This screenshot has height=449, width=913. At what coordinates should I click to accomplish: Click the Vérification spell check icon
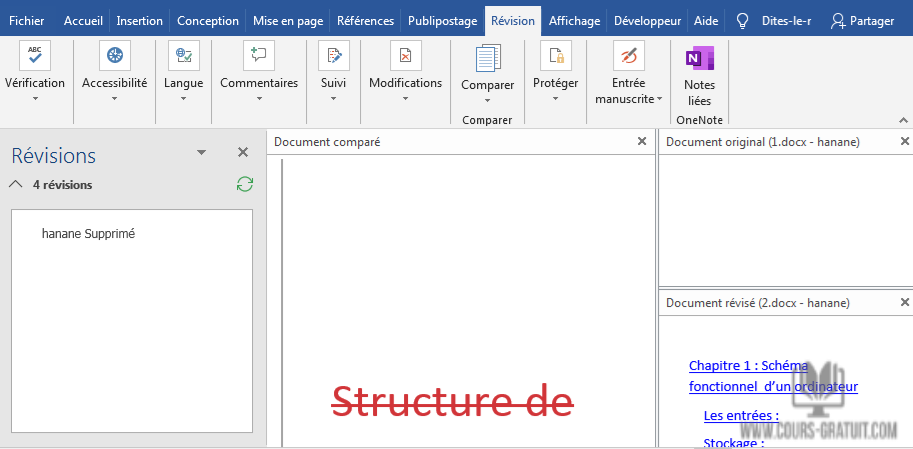pos(35,56)
